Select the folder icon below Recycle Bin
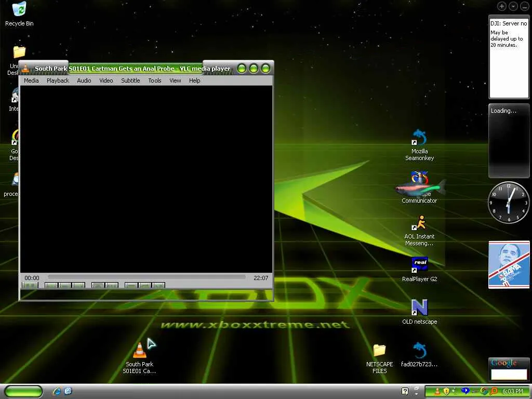The width and height of the screenshot is (532, 399). pyautogui.click(x=19, y=52)
